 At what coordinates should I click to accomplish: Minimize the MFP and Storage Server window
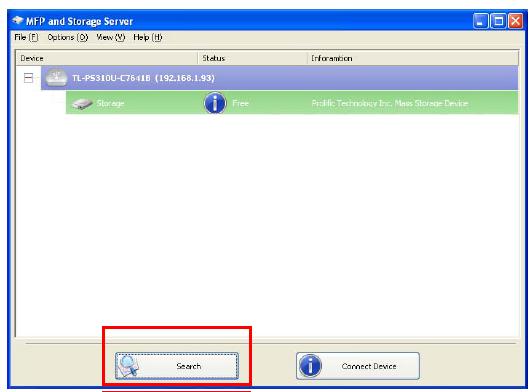480,21
